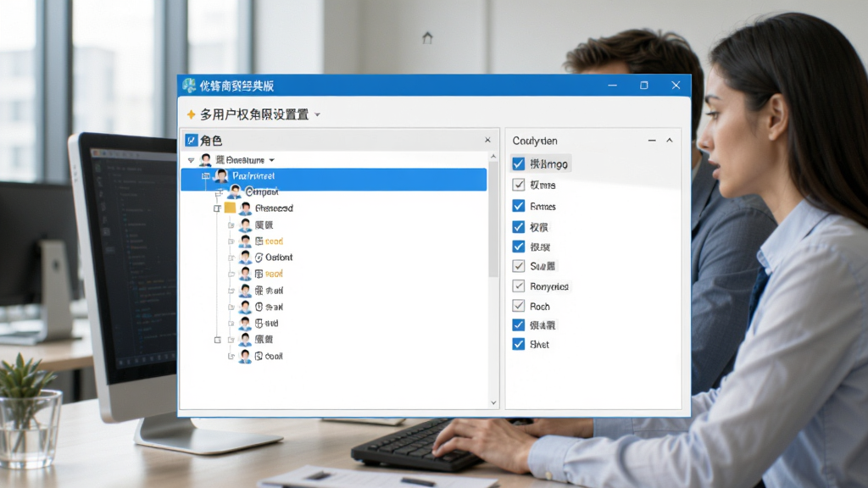The image size is (868, 488).
Task: Click the blue check icon beside 角色
Action: (191, 141)
